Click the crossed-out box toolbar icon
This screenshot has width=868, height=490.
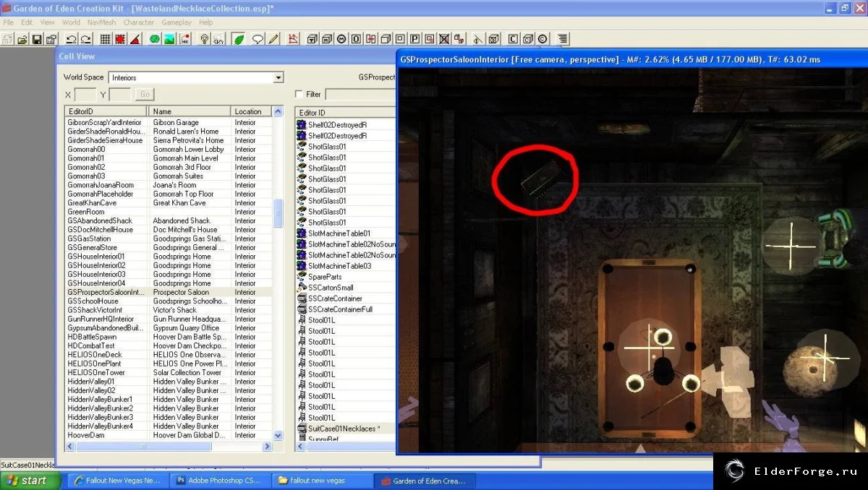(x=443, y=39)
